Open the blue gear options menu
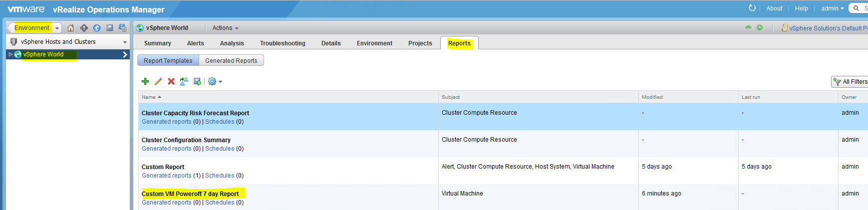 pyautogui.click(x=215, y=81)
